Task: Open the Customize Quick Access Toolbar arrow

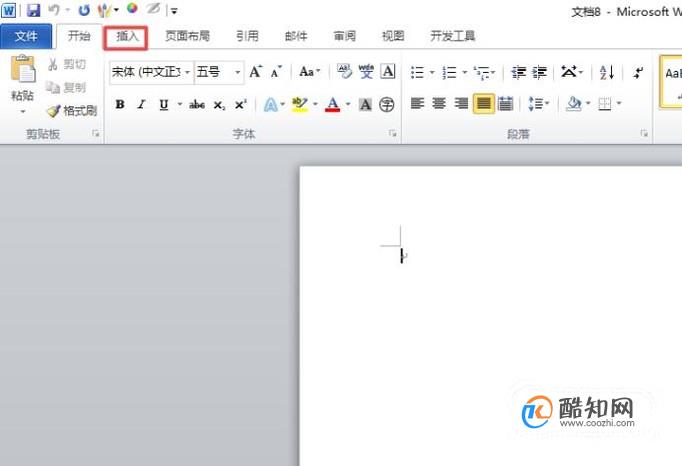Action: tap(174, 11)
